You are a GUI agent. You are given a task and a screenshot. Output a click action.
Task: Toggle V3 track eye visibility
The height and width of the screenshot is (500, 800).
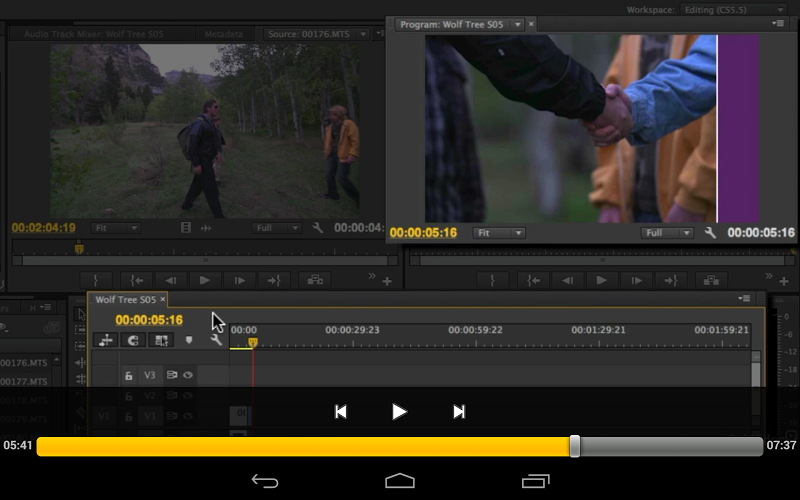coord(187,376)
